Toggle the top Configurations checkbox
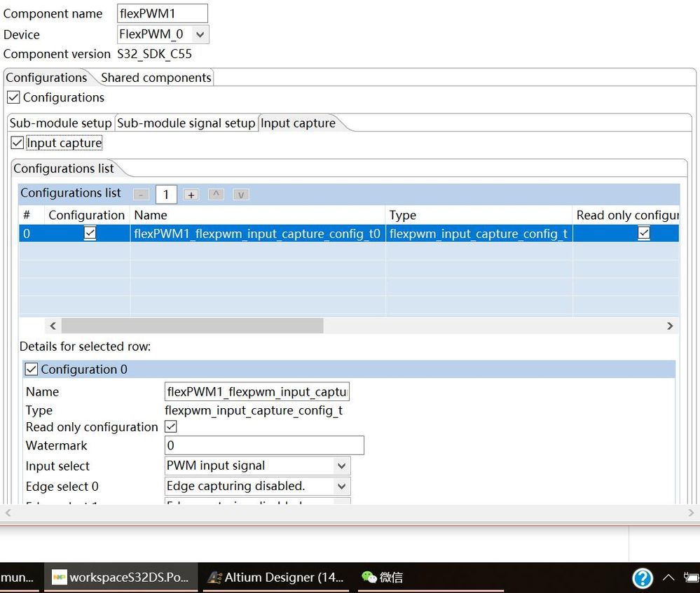 13,97
